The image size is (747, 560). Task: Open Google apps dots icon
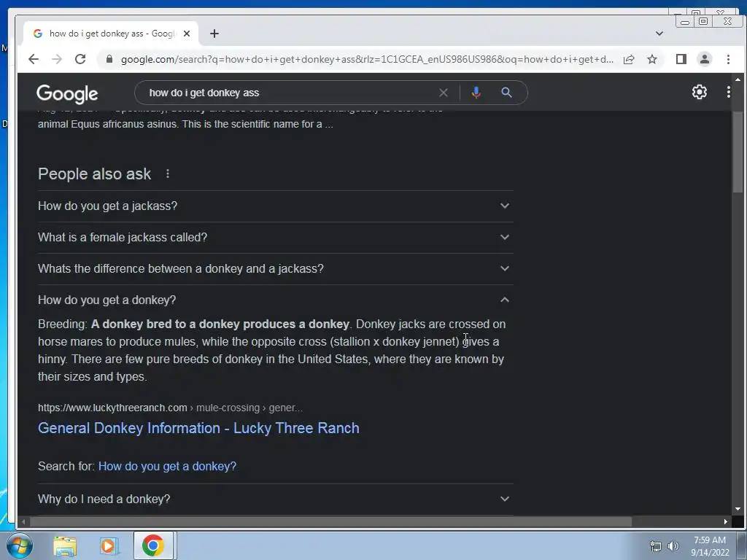tap(729, 92)
